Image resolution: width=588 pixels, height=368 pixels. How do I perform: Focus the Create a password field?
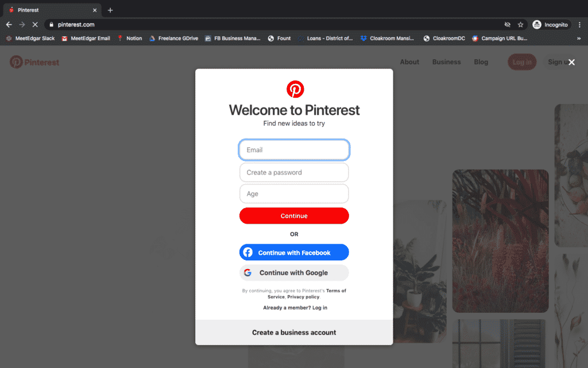coord(294,172)
